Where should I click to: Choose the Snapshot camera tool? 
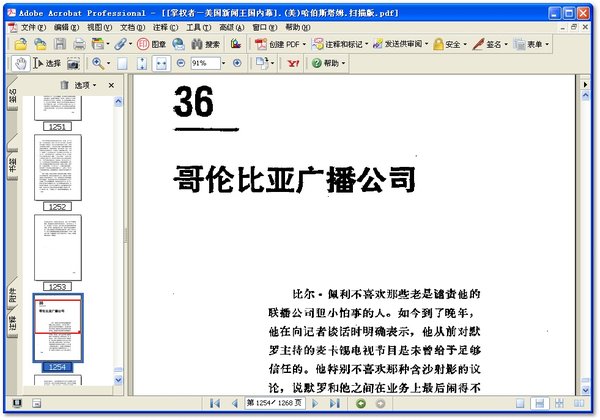(x=73, y=64)
